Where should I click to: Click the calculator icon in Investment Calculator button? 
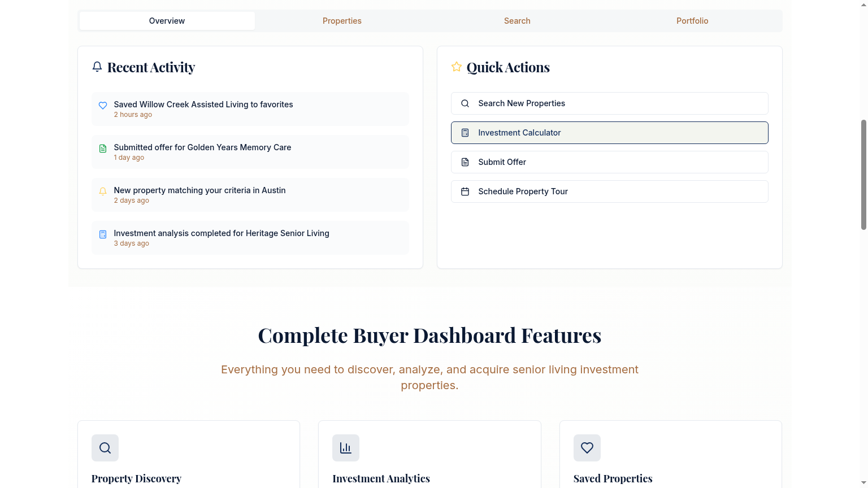pyautogui.click(x=465, y=133)
